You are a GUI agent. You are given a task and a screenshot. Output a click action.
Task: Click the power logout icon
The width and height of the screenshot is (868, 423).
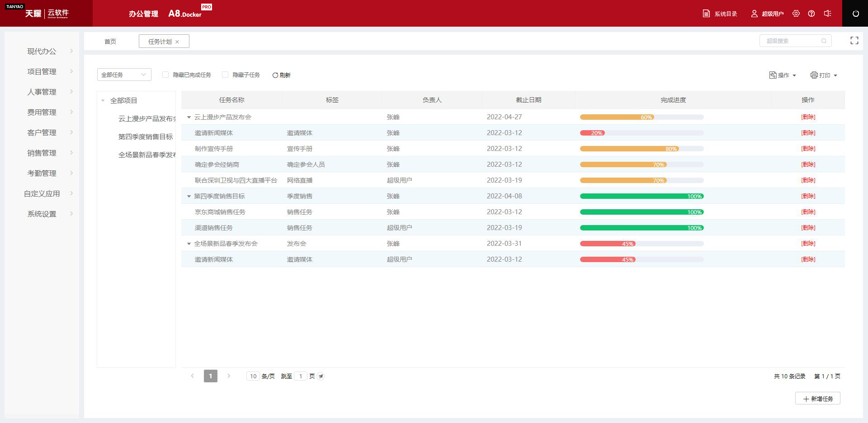855,14
